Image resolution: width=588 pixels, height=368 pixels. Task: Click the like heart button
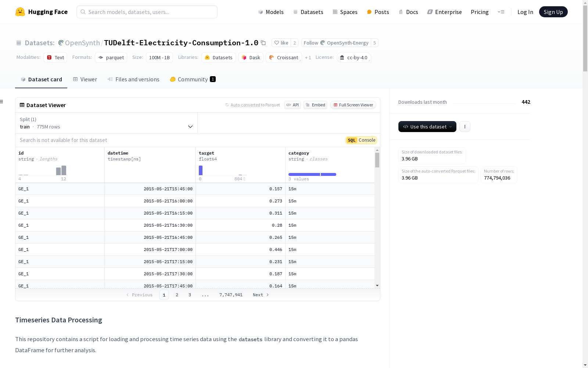(282, 43)
